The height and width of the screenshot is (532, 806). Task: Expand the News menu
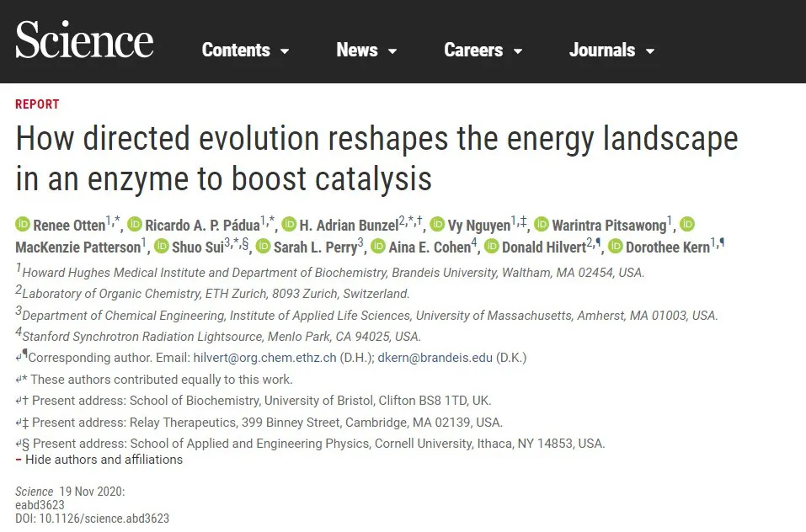click(366, 50)
